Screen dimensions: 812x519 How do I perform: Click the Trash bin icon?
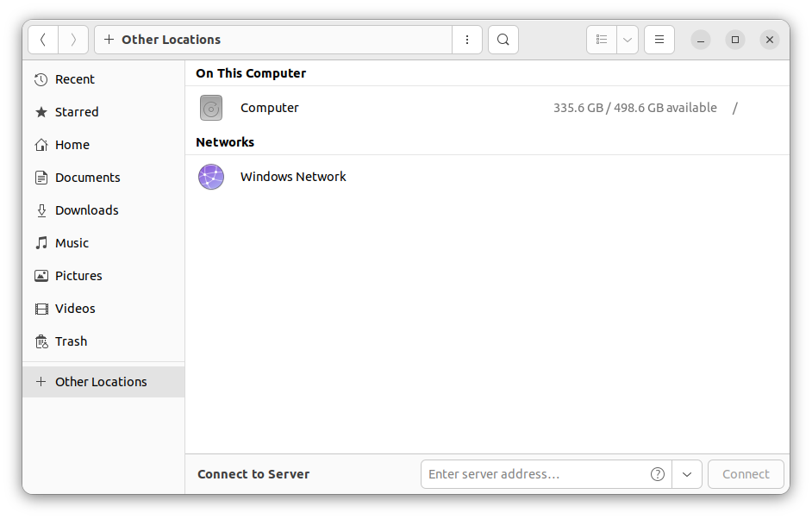[x=41, y=341]
